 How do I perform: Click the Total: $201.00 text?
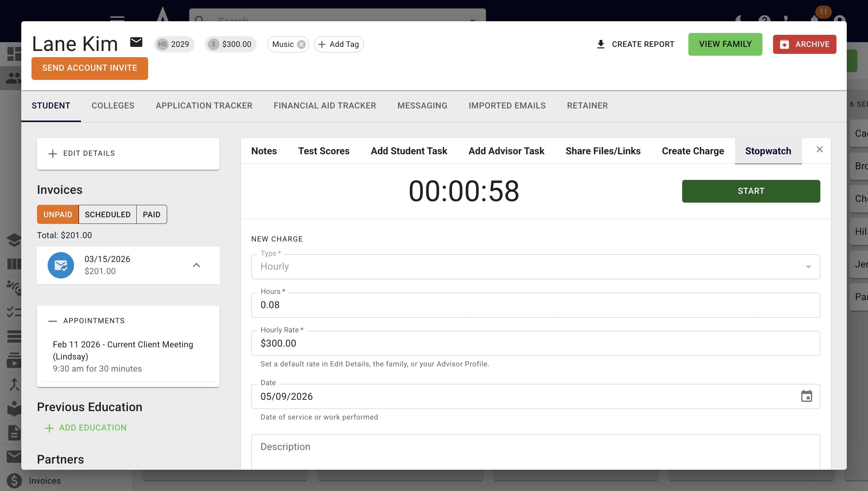pos(65,235)
